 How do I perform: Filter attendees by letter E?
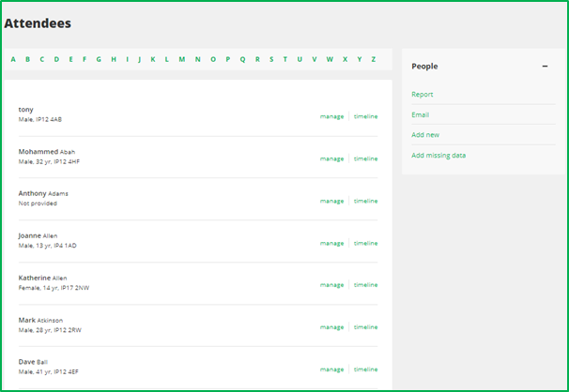(70, 59)
